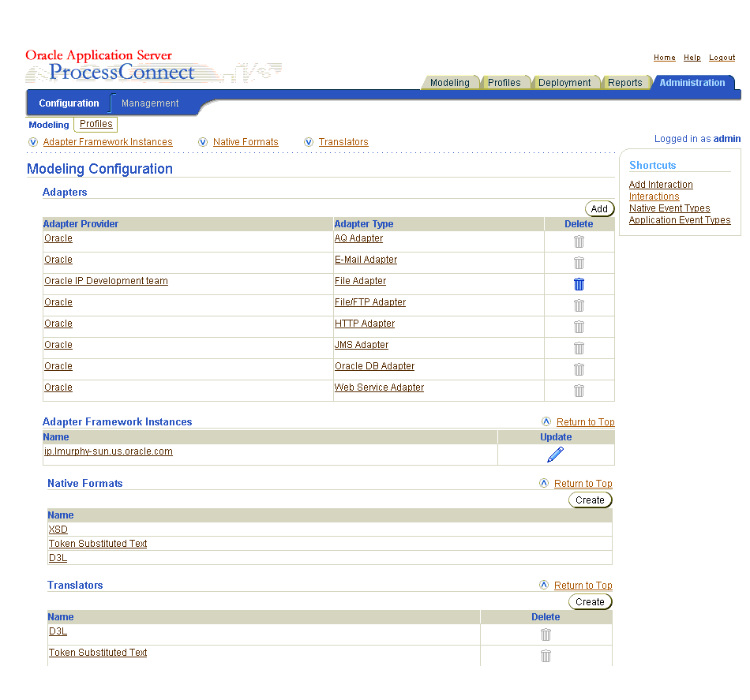Delete the File Adapter using blue trash icon
Viewport: 750px width, 700px height.
(579, 284)
